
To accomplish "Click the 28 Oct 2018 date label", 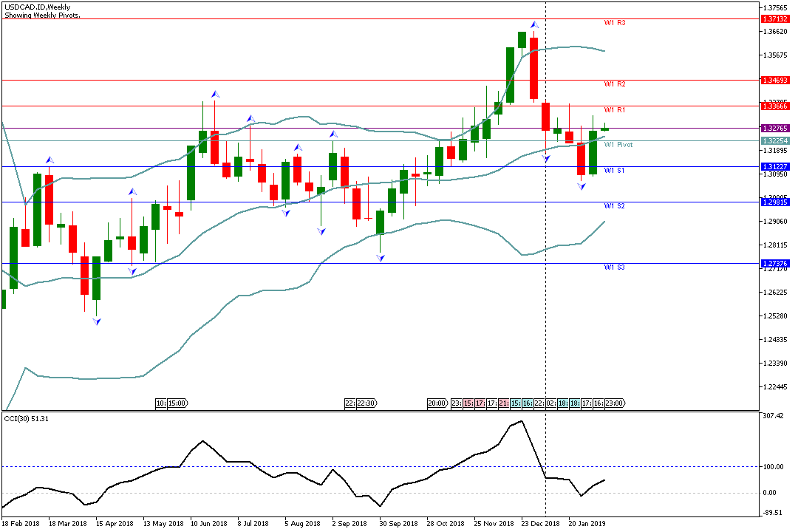I will point(446,523).
